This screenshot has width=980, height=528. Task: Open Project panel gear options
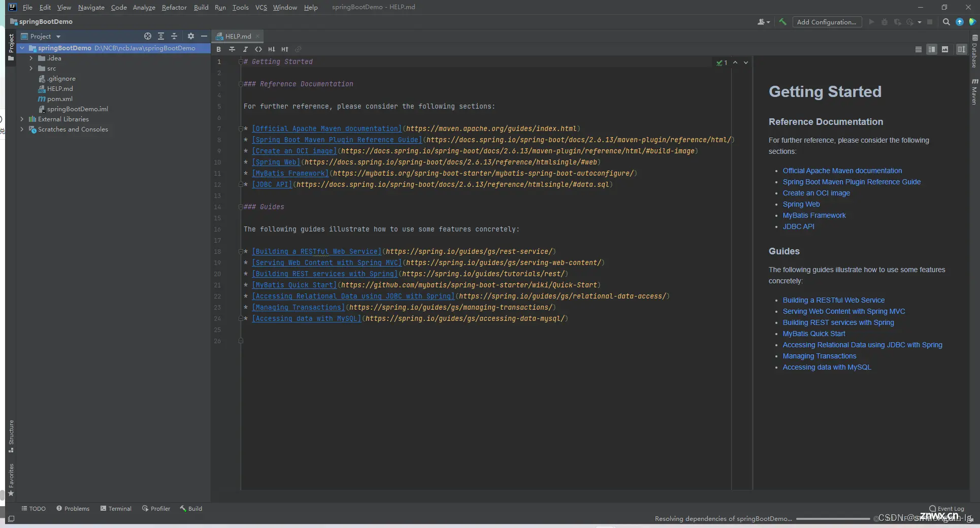pos(191,36)
